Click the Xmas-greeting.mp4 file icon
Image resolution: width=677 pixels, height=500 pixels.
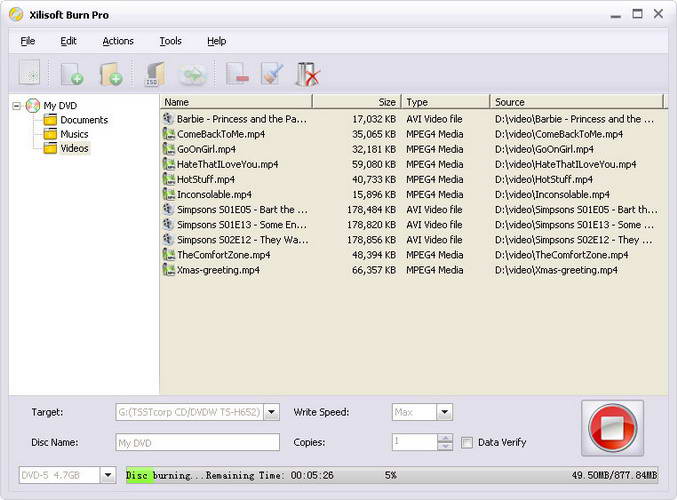168,270
